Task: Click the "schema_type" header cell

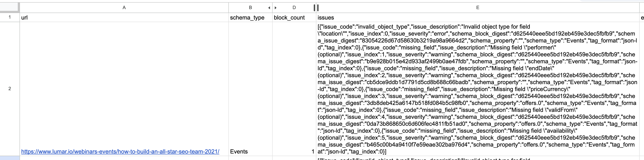Action: (x=250, y=18)
